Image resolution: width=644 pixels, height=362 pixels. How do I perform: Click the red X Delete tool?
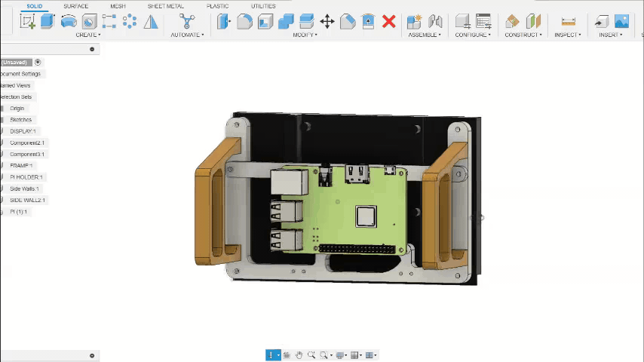(x=388, y=21)
